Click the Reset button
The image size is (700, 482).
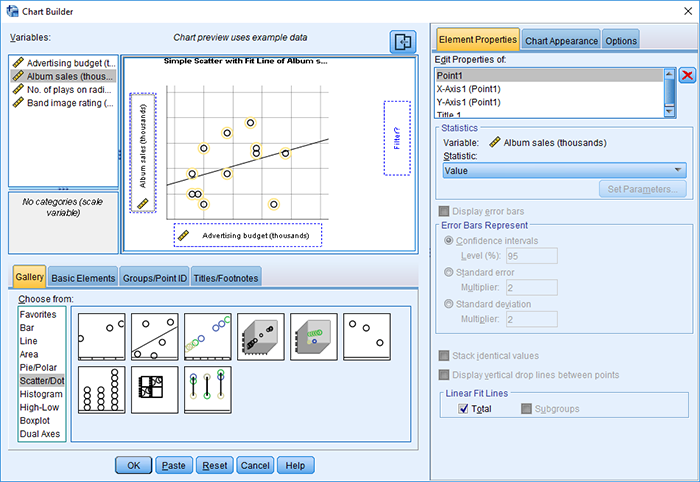click(214, 465)
